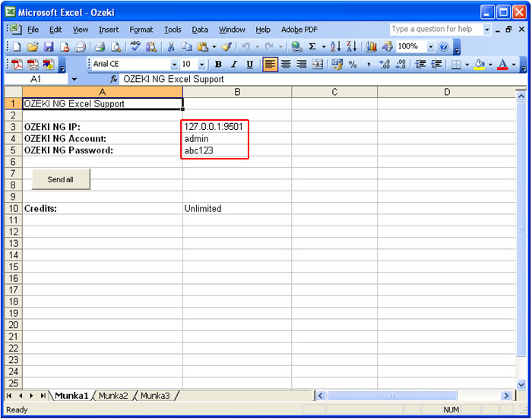Click the Format Painter brush icon
This screenshot has width=532, height=420.
(x=226, y=47)
